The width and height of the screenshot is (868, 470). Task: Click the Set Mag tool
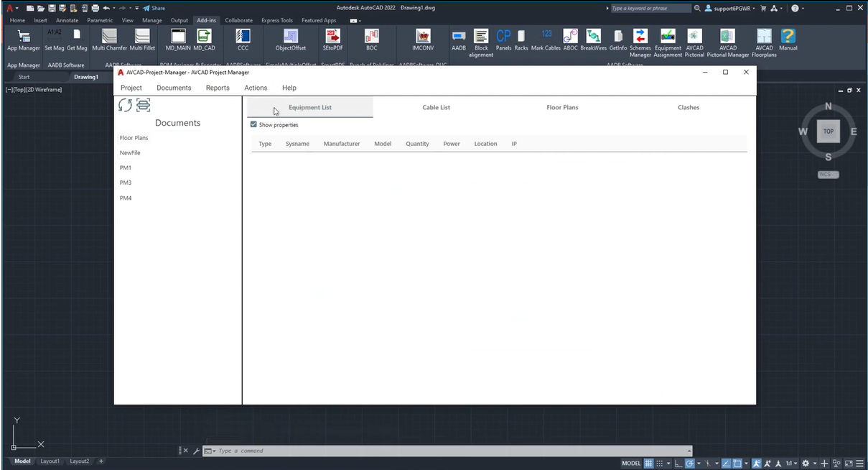click(55, 40)
